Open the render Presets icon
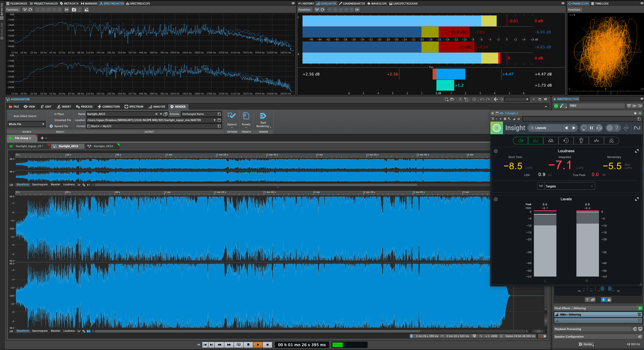The height and width of the screenshot is (350, 644). [246, 116]
